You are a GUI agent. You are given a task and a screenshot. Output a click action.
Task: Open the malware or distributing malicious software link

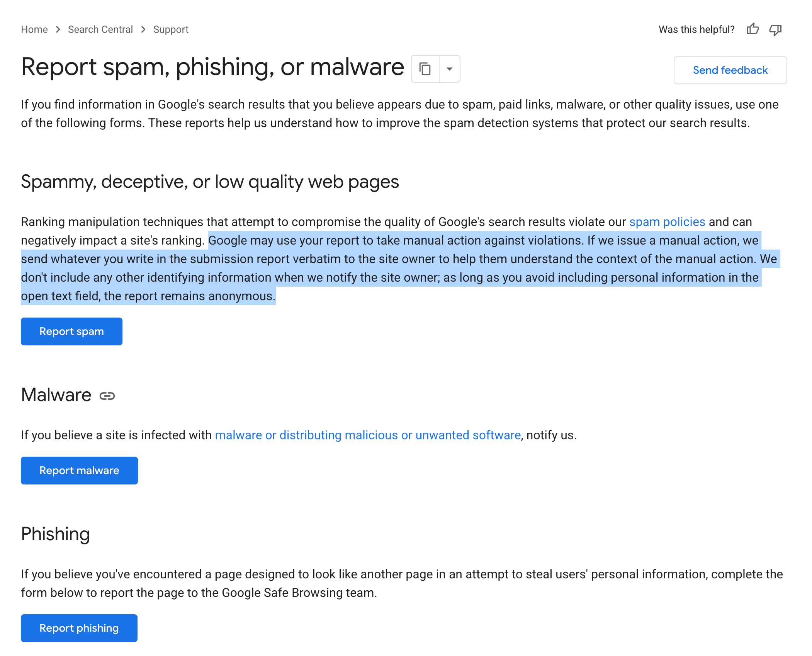coord(368,435)
